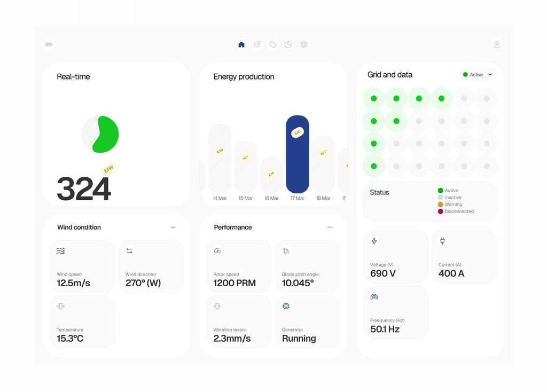This screenshot has width=547, height=392.
Task: Click the Blade pitch angle icon
Action: pyautogui.click(x=286, y=251)
